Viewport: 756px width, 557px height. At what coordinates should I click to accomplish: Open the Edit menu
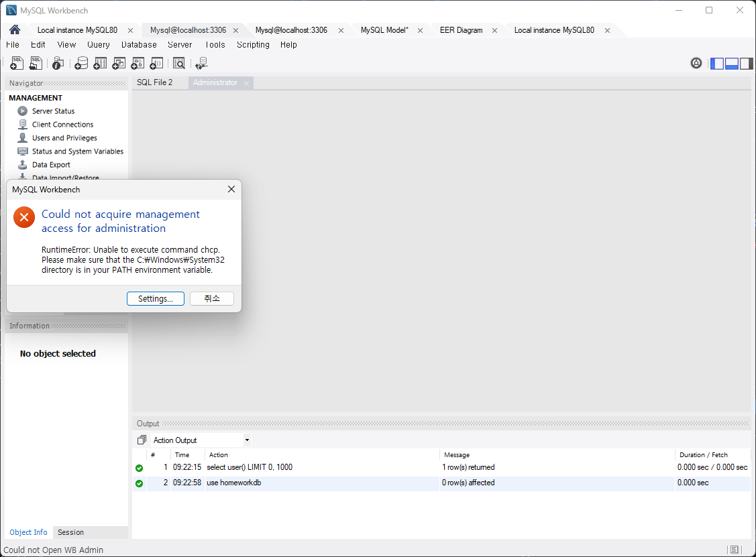pos(38,45)
